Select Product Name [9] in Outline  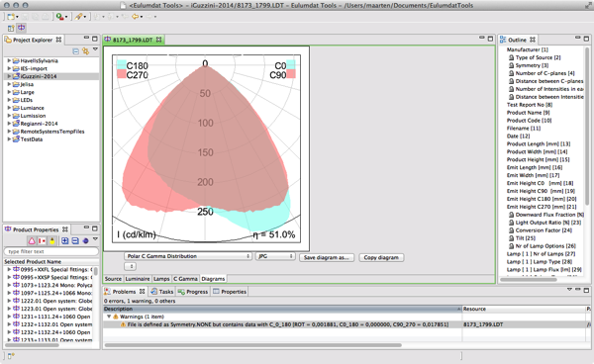click(x=528, y=113)
